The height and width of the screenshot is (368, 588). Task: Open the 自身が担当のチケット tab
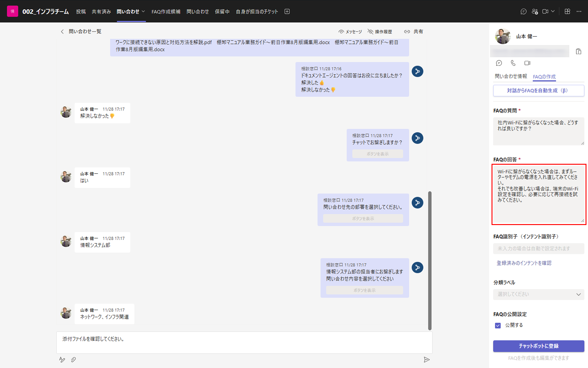pos(257,11)
